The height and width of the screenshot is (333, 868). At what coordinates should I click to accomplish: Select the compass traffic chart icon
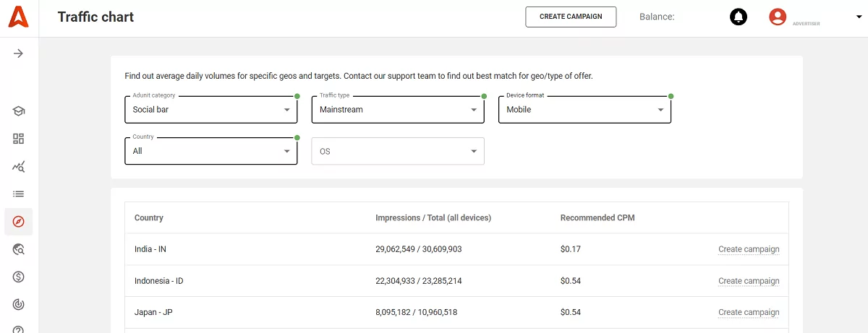click(19, 222)
